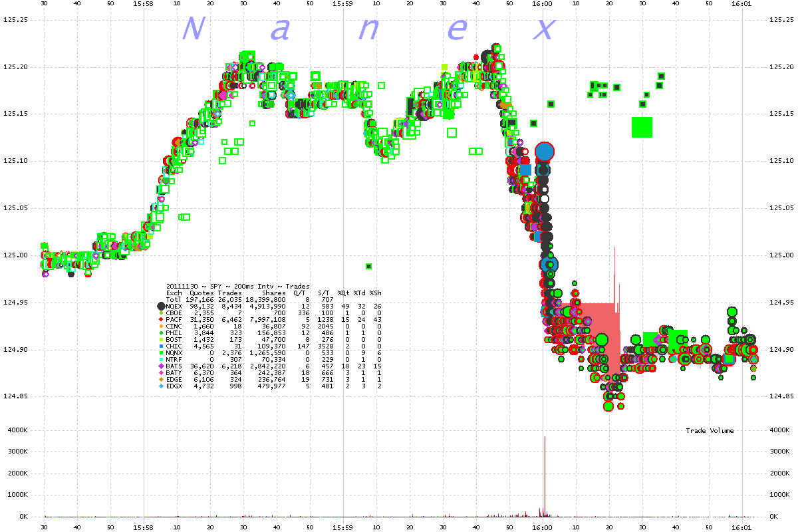The width and height of the screenshot is (798, 532).
Task: Click the blue square marker beside CHIC
Action: pyautogui.click(x=160, y=346)
